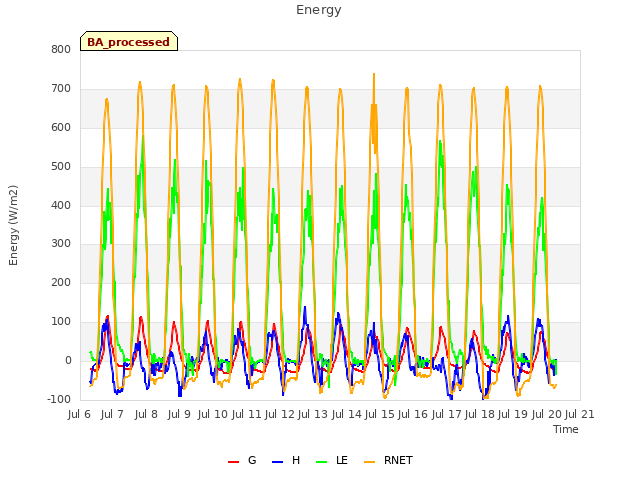Screen dimensions: 640x480
Task: Click the orange RNET legend swatch
Action: [369, 462]
